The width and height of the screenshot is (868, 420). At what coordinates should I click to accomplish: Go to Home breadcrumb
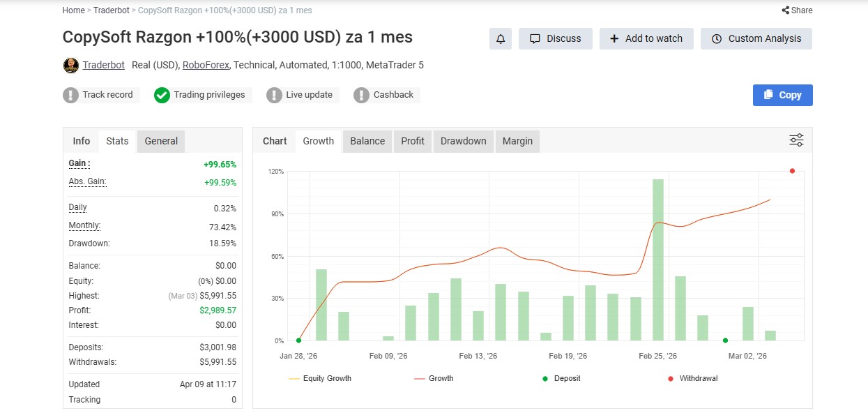tap(73, 10)
